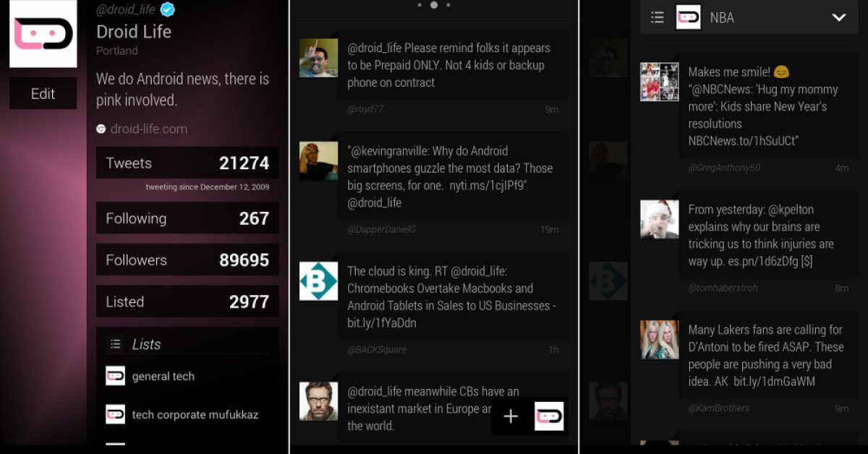Open the Followers count row
The image size is (868, 454).
point(187,260)
